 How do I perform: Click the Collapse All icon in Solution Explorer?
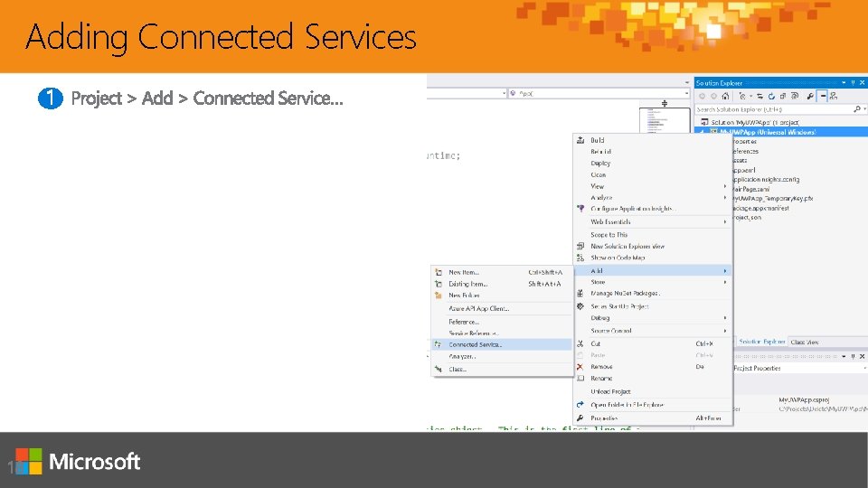(x=783, y=97)
